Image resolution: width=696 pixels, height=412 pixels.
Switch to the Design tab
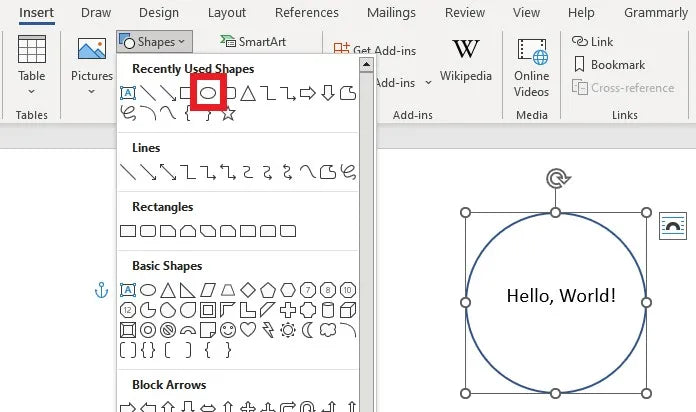point(159,13)
